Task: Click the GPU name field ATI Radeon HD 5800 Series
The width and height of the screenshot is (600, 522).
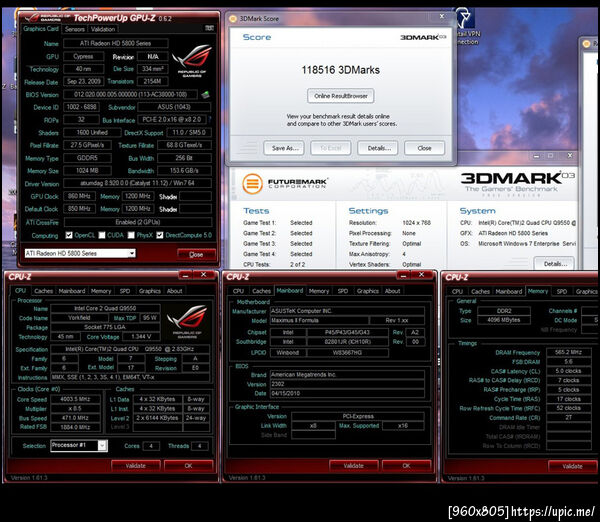Action: point(116,43)
